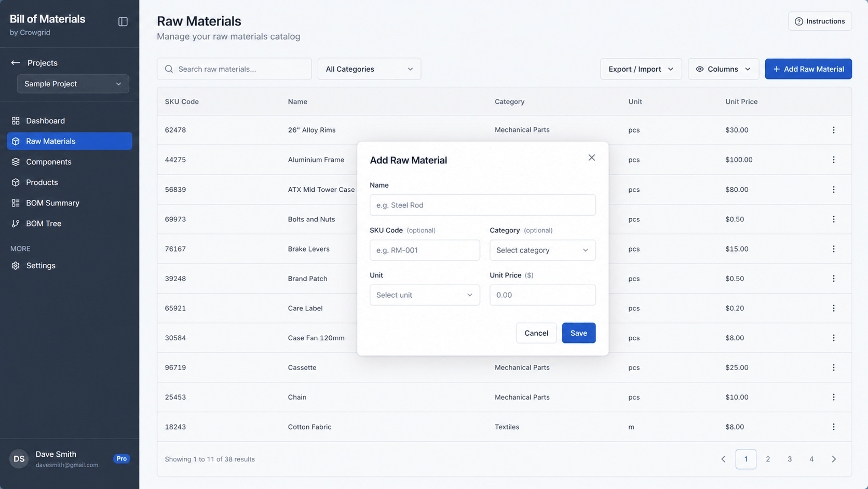Open row menu for Aluminium Frame
This screenshot has width=868, height=489.
[x=834, y=160]
